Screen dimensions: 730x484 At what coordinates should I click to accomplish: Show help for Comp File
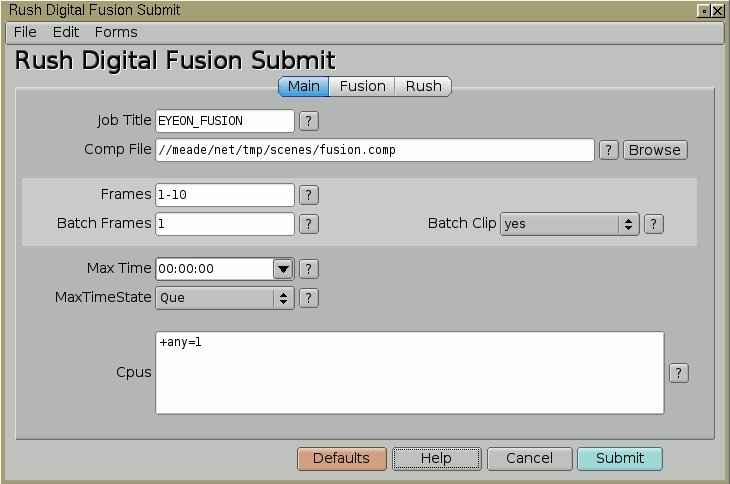608,150
